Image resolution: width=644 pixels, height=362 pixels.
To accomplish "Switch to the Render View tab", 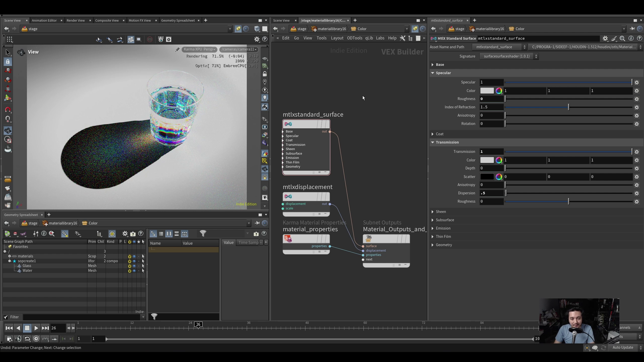I will (x=75, y=20).
